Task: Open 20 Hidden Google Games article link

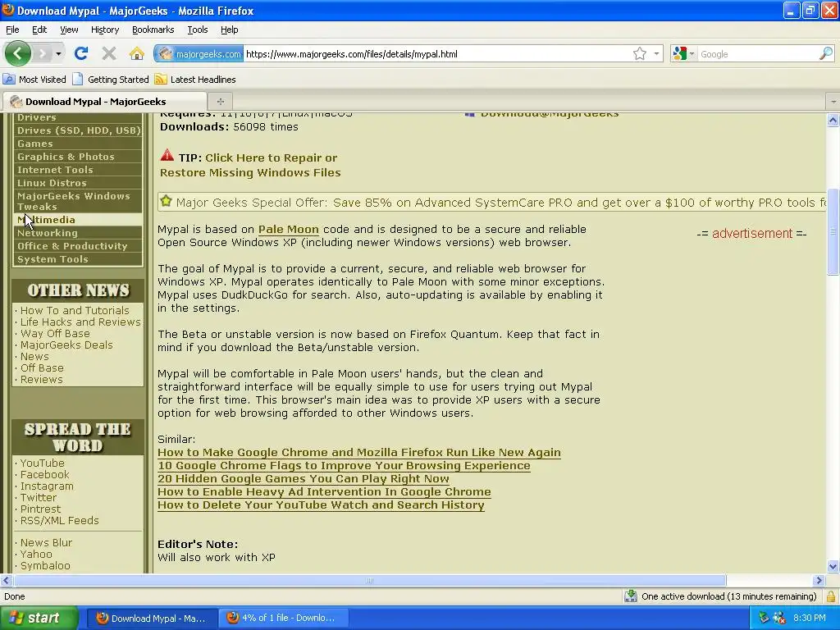Action: coord(304,479)
